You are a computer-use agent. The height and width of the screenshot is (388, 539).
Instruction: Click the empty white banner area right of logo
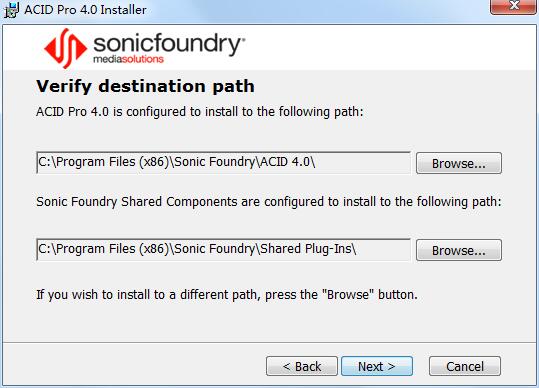tap(388, 47)
